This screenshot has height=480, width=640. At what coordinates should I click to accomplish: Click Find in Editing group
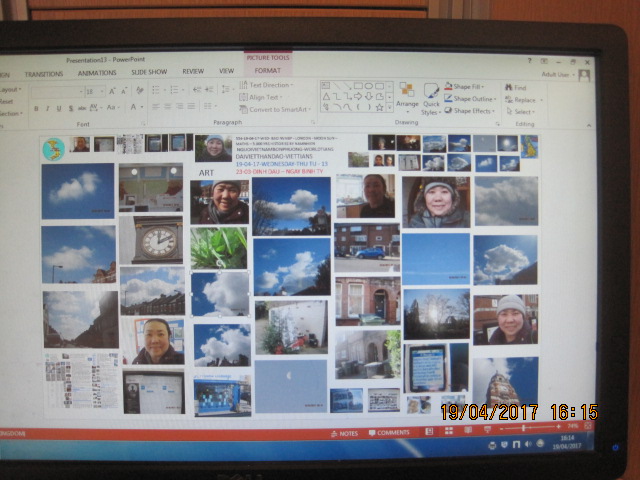(x=516, y=87)
